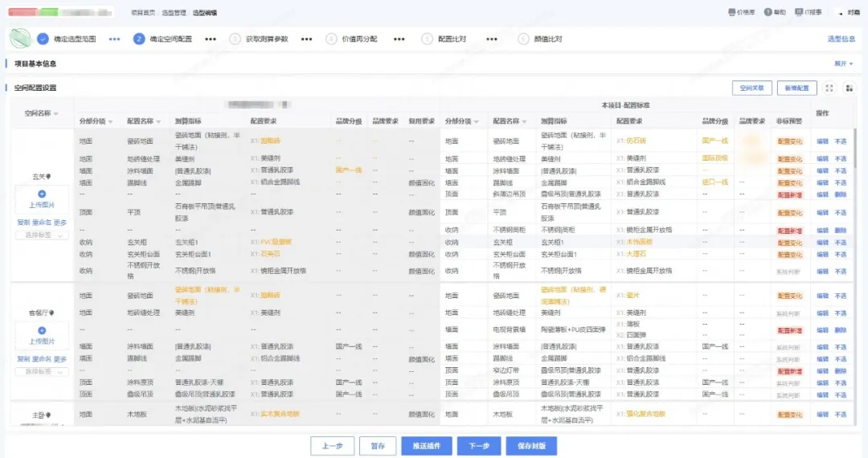Open 选型管理 breadcrumb item
Image resolution: width=868 pixels, height=458 pixels.
point(175,13)
